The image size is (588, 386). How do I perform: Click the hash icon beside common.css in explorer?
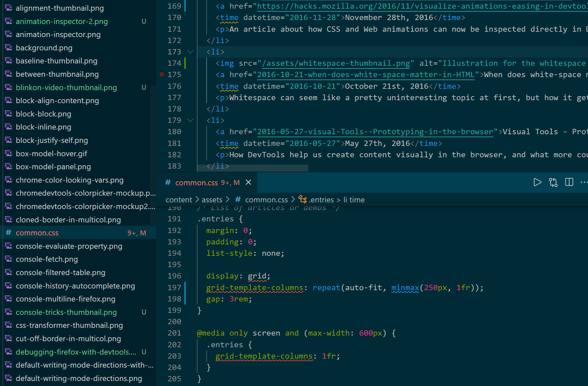pos(8,232)
